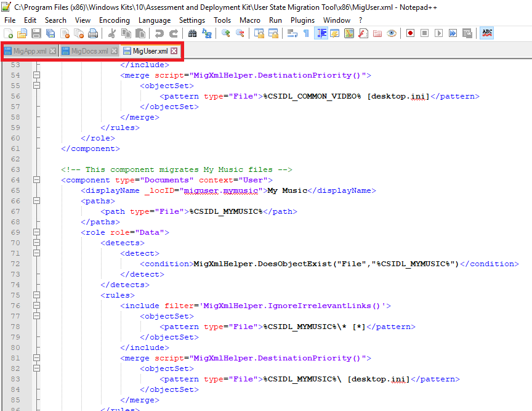Click the Copy toolbar icon
Screen dimensions: 532x411
(x=126, y=33)
